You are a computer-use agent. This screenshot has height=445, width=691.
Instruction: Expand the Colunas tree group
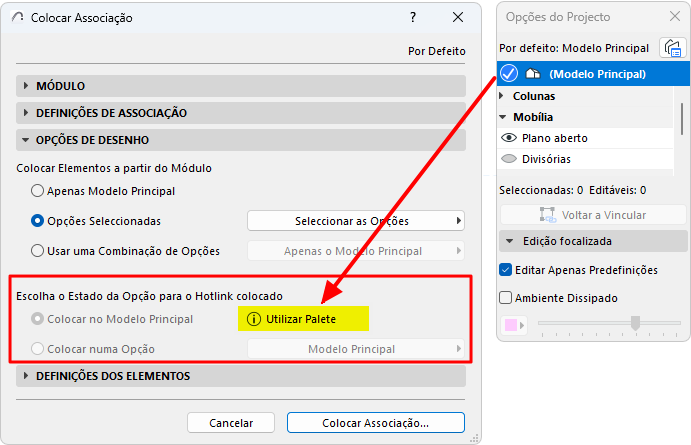point(502,96)
